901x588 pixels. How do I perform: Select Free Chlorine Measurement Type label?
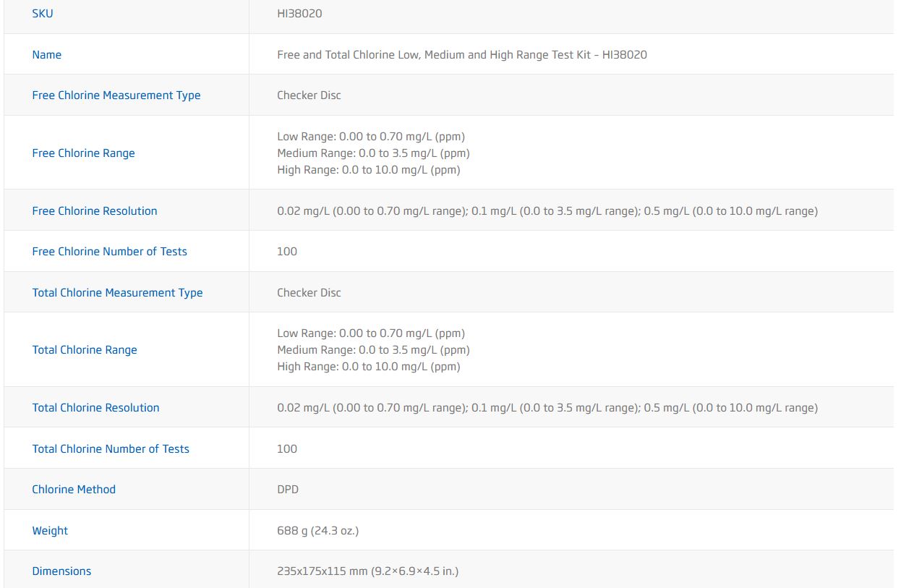116,95
